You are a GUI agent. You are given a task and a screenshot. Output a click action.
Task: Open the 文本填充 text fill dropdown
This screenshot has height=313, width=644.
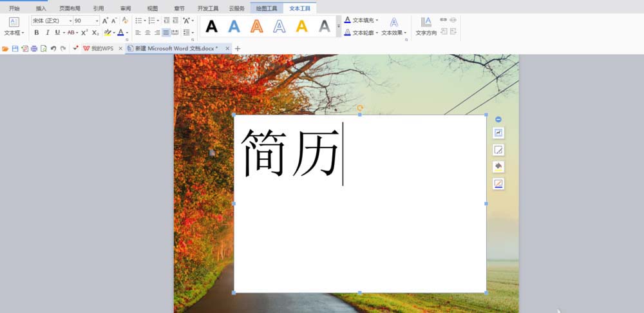pos(377,20)
